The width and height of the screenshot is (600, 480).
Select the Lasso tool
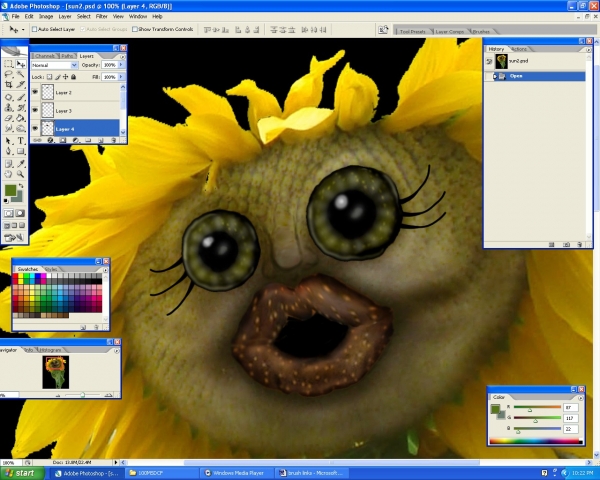pyautogui.click(x=8, y=74)
